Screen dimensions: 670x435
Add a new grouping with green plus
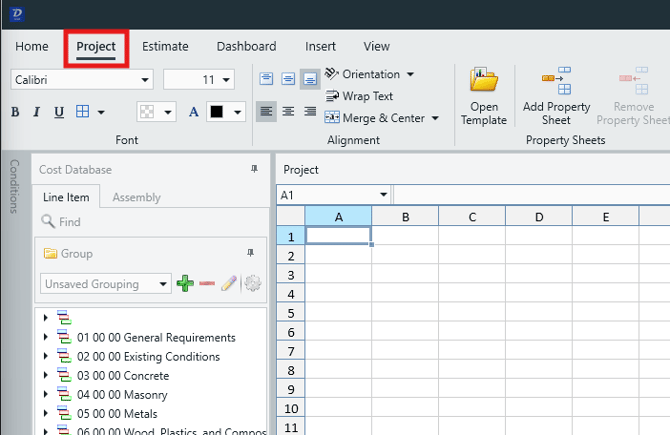point(185,284)
